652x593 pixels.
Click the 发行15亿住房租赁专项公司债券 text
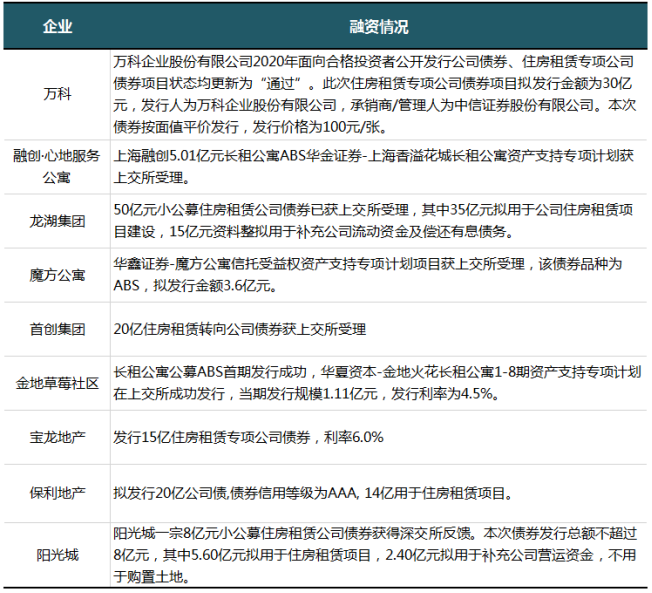248,437
